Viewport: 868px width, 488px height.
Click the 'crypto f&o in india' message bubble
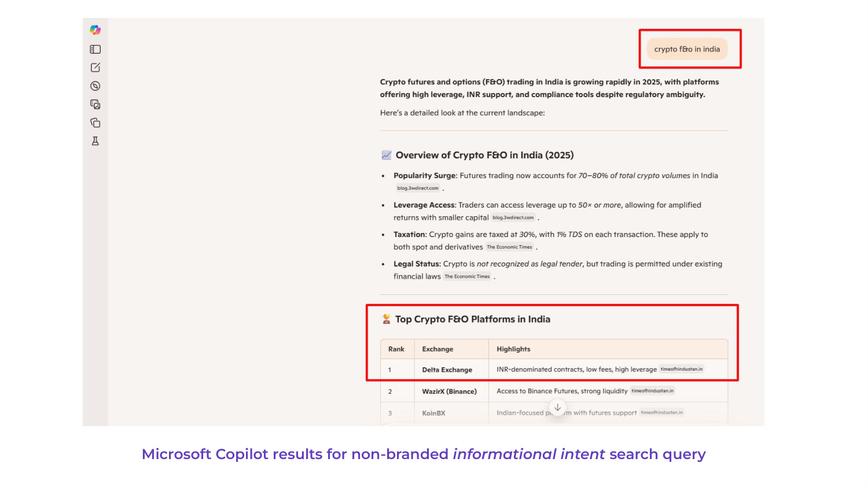[x=687, y=49]
